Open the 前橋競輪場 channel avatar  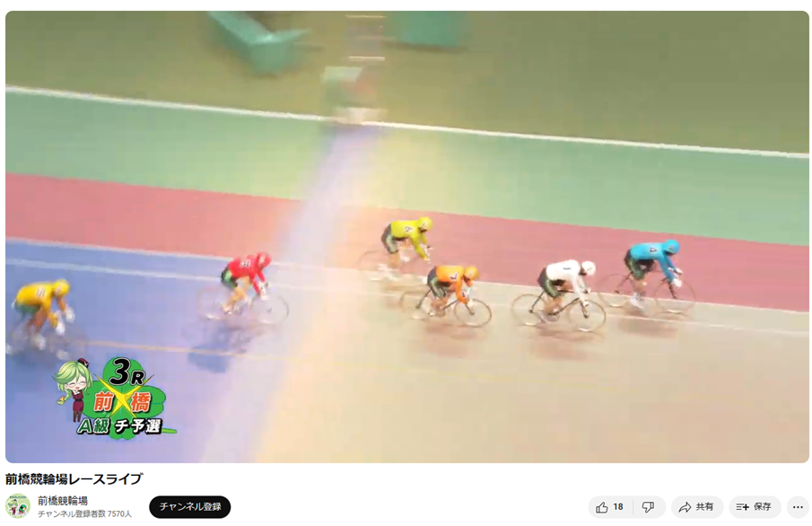point(18,506)
